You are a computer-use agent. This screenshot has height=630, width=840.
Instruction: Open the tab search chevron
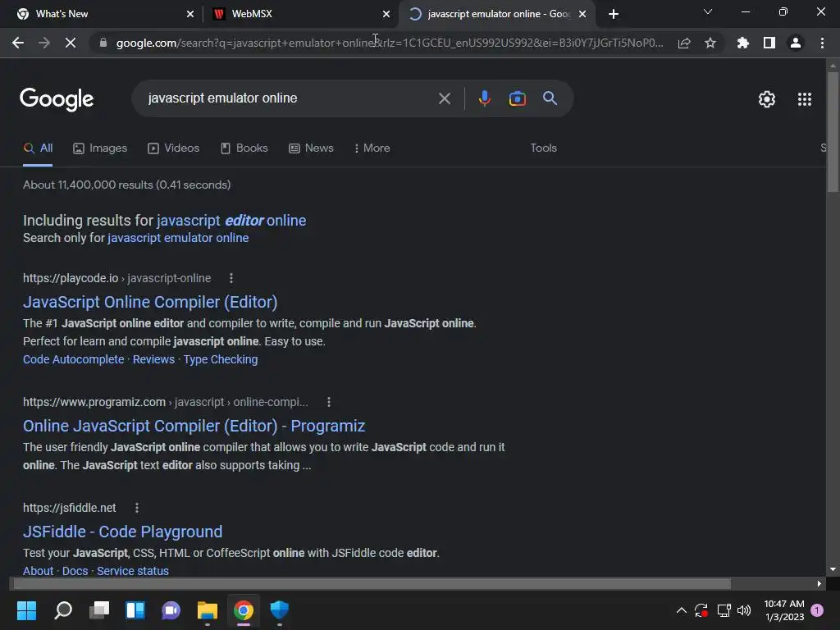pos(708,11)
